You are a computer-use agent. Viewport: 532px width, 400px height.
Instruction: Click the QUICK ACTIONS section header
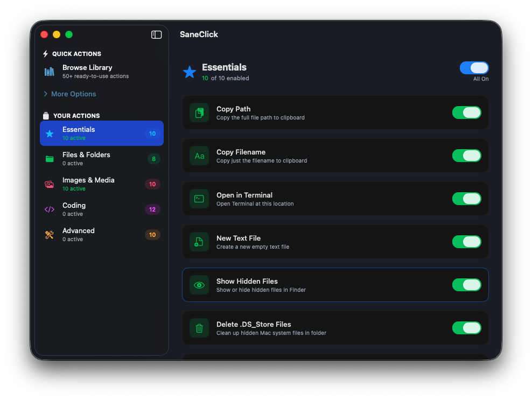pyautogui.click(x=76, y=54)
